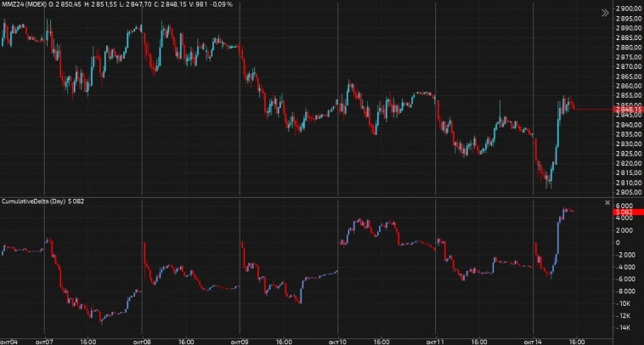
Task: Click the окт10 date on time axis
Action: point(337,342)
